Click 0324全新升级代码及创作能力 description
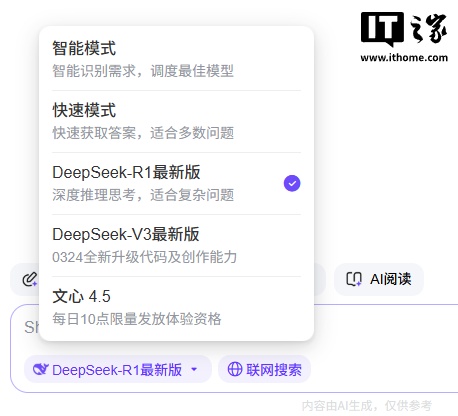This screenshot has width=458, height=416. pos(145,257)
